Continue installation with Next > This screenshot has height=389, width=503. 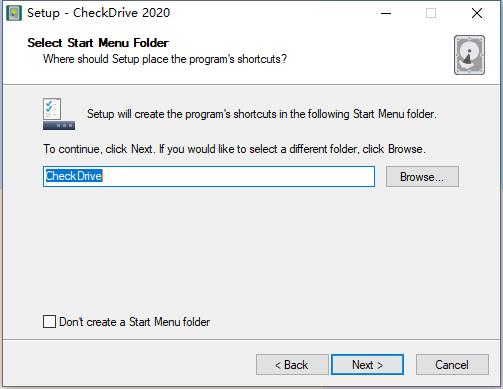coord(367,365)
